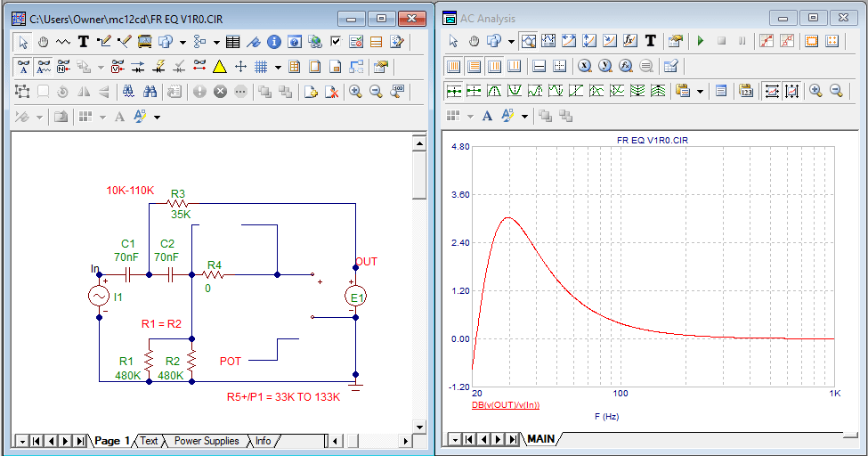Select the Horizontal Tag tool
Image resolution: width=868 pixels, height=456 pixels.
tap(569, 41)
